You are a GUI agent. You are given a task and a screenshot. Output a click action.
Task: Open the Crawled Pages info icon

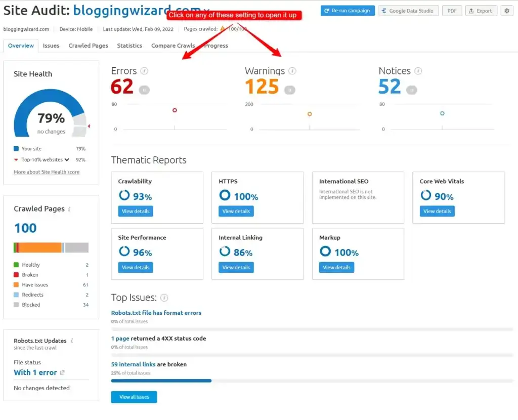tap(70, 208)
